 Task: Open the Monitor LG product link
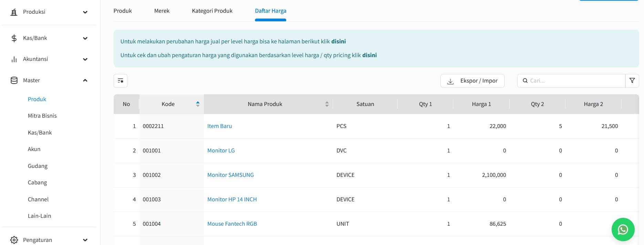point(221,150)
